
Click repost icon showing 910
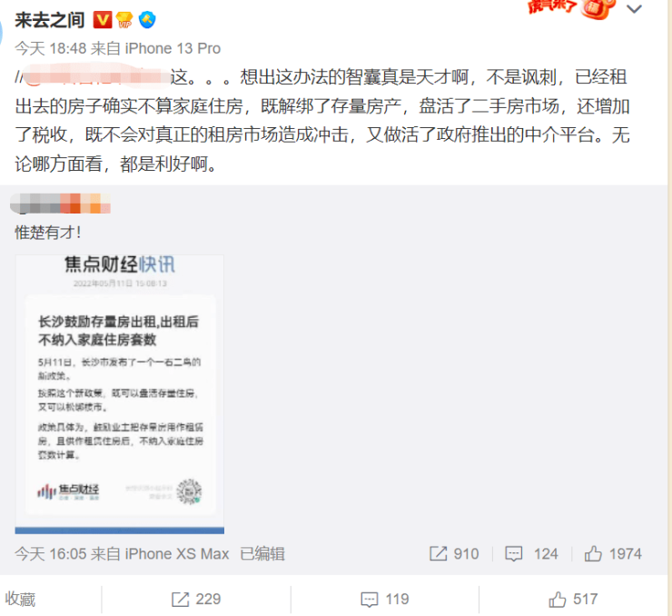[x=454, y=554]
